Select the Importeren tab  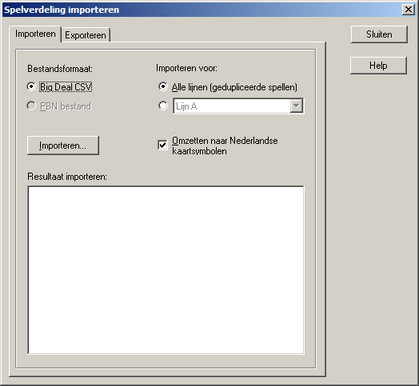click(x=35, y=34)
